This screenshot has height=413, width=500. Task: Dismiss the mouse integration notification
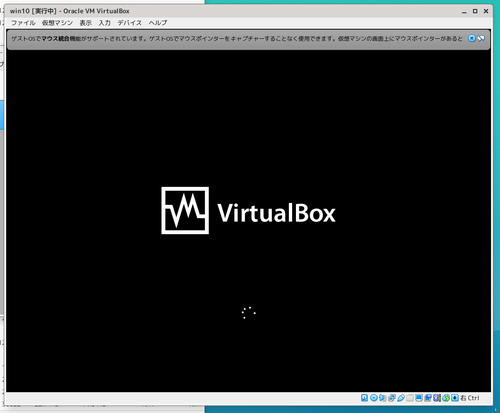click(472, 38)
